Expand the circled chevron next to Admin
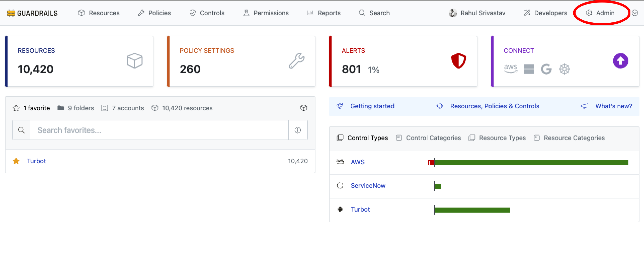Screen dimensions: 644x268 pos(635,13)
